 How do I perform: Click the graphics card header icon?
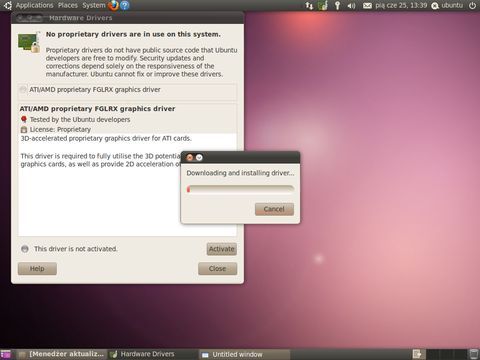[29, 42]
